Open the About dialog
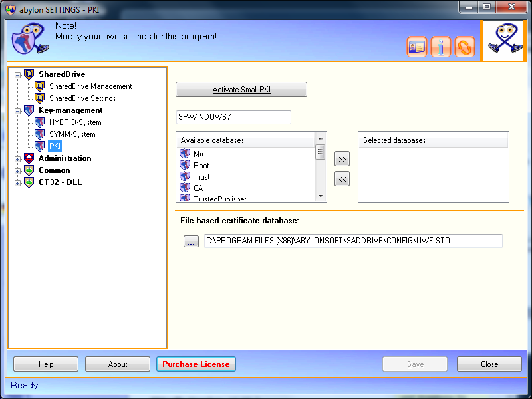532x399 pixels. click(x=118, y=364)
